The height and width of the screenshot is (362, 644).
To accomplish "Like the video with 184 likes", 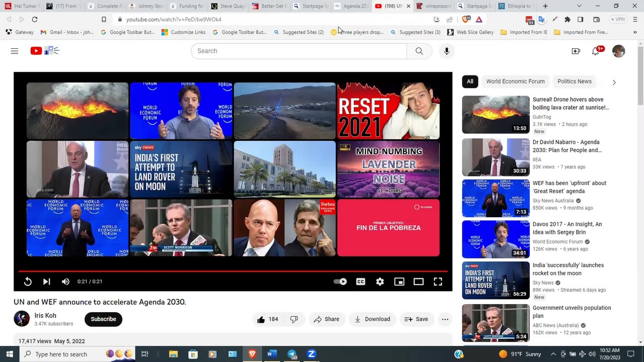I will (268, 319).
